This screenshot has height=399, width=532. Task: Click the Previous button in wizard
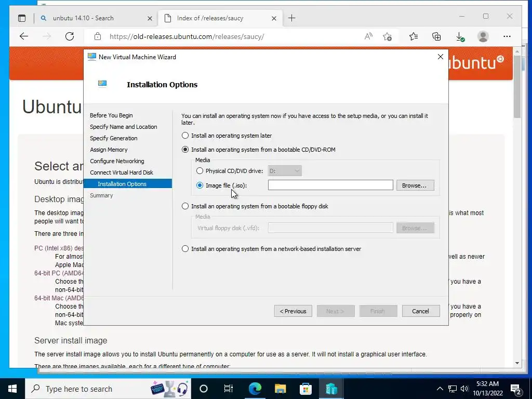tap(293, 311)
